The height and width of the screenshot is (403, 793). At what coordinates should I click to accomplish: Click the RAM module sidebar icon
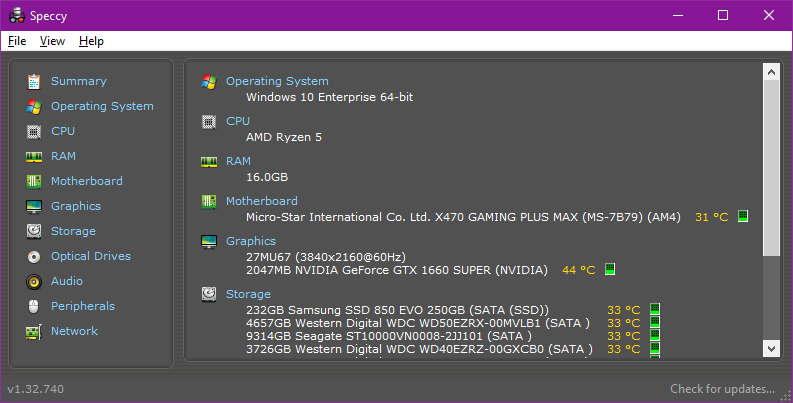point(34,156)
